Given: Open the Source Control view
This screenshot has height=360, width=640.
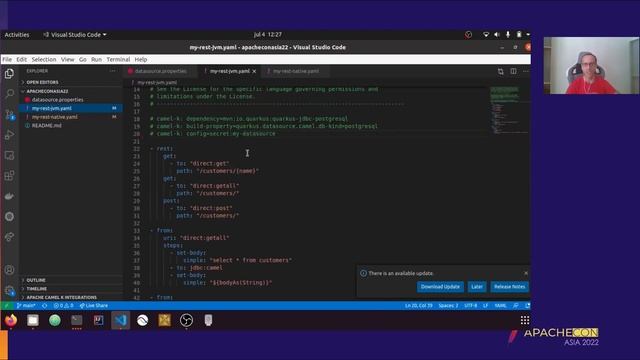Looking at the screenshot, I should 9,115.
